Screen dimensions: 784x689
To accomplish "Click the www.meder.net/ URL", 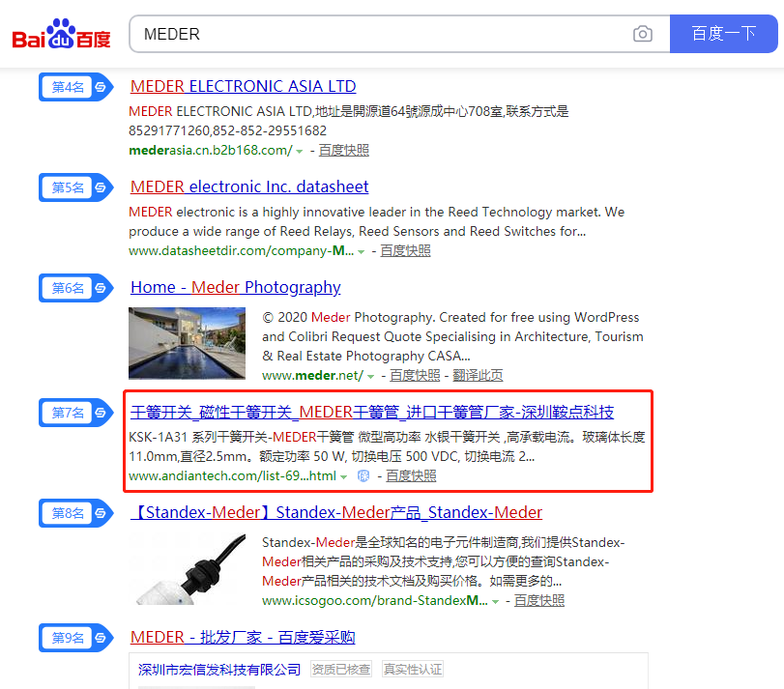I will (x=312, y=375).
